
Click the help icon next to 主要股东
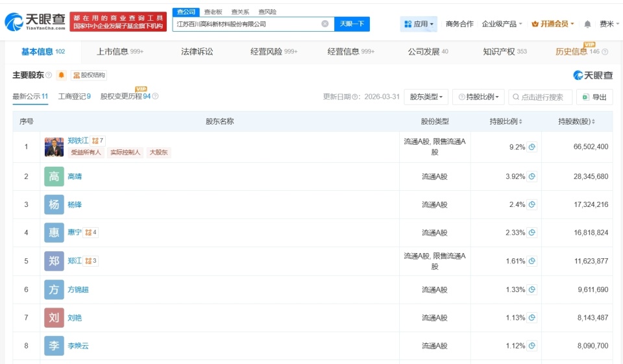click(x=49, y=75)
